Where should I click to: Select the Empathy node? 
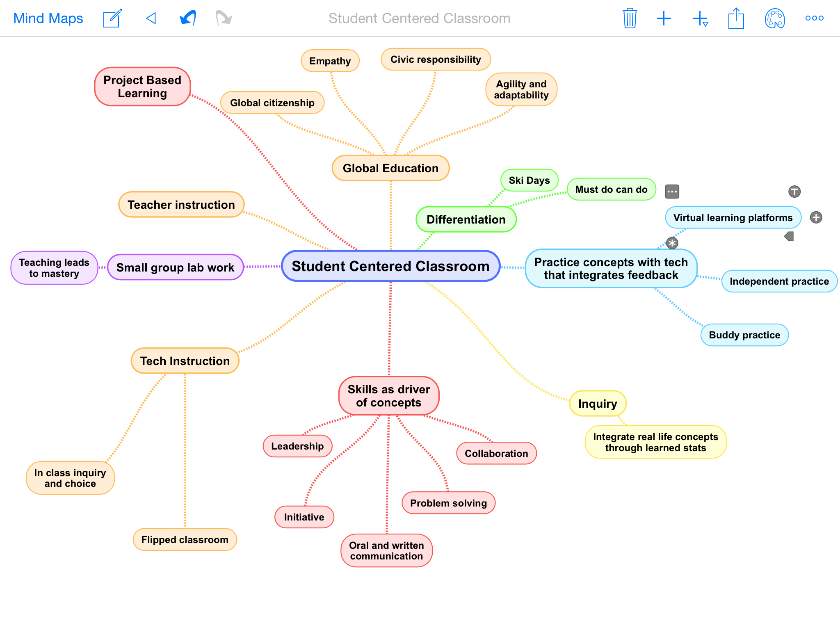point(330,61)
